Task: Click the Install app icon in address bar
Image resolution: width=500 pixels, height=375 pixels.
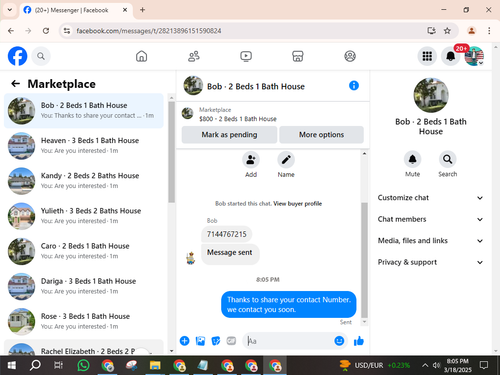Action: [x=431, y=31]
